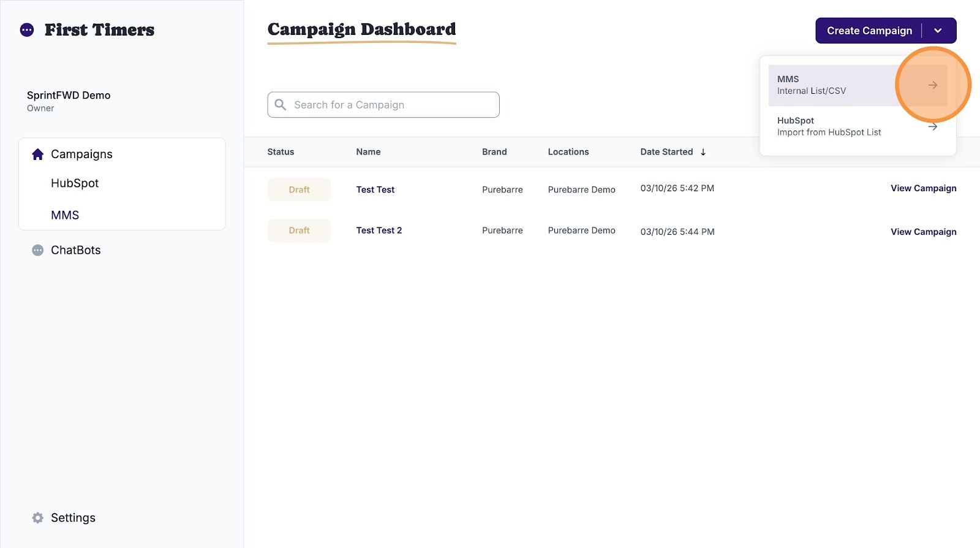Click the search magnifier icon
Image resolution: width=980 pixels, height=548 pixels.
(x=281, y=105)
